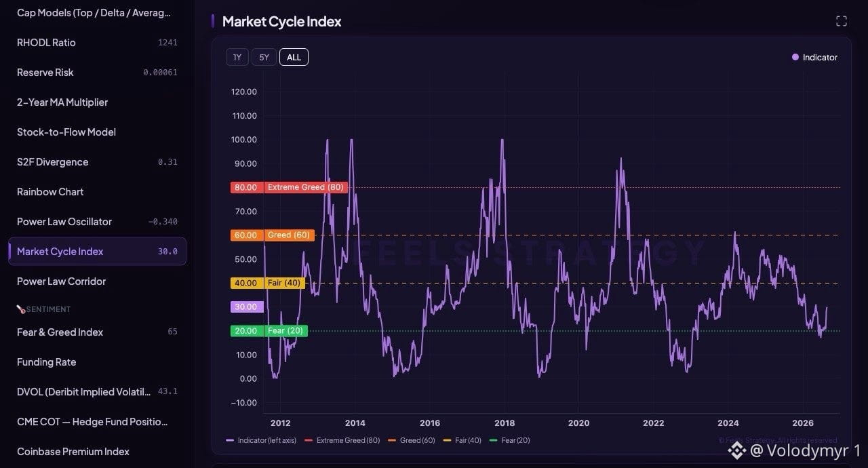Expand chart to fullscreen
The height and width of the screenshot is (468, 868).
click(x=842, y=21)
